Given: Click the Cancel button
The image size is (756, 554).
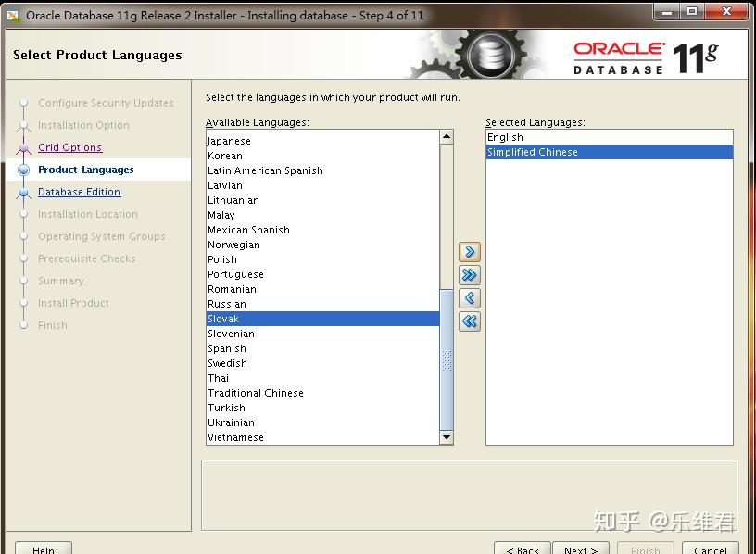Looking at the screenshot, I should click(x=711, y=548).
